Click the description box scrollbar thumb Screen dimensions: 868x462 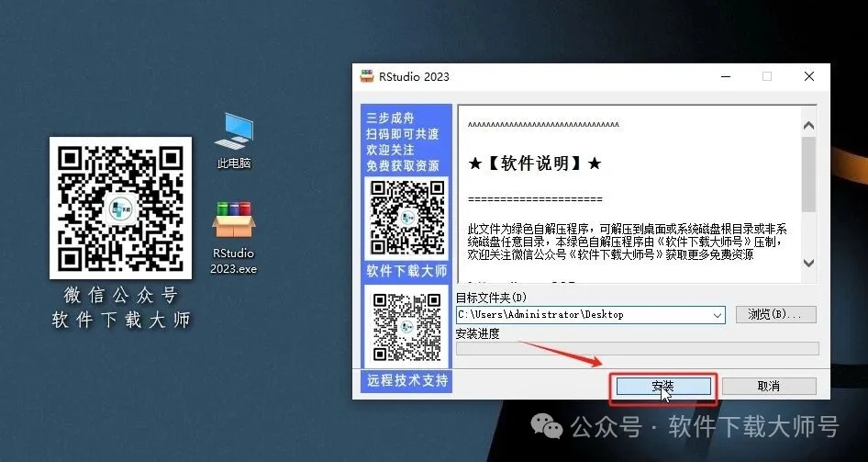[808, 174]
